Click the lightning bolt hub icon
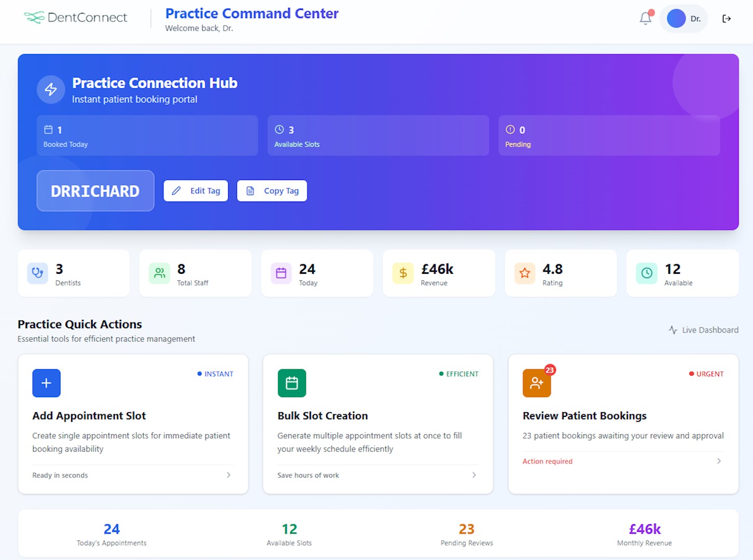The image size is (753, 560). point(51,89)
